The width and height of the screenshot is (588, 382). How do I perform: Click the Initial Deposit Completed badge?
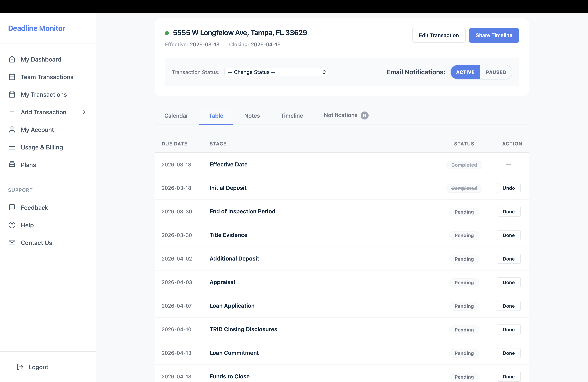click(x=464, y=188)
